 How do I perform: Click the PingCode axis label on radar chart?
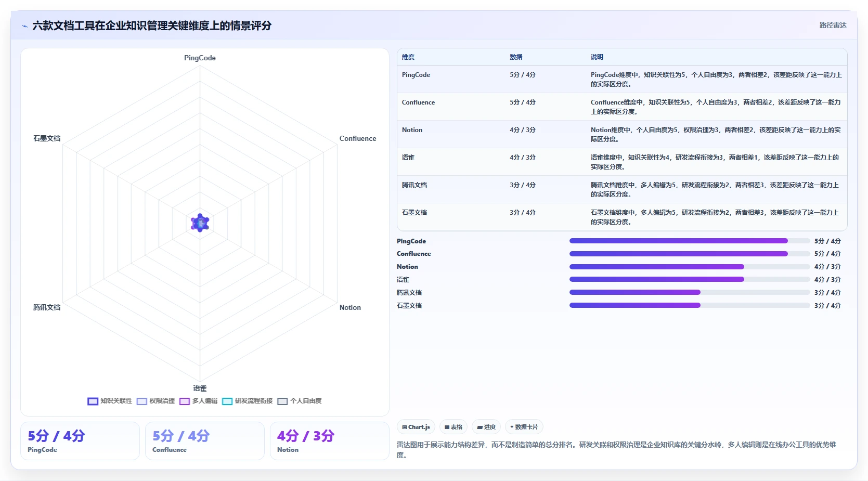pos(200,58)
